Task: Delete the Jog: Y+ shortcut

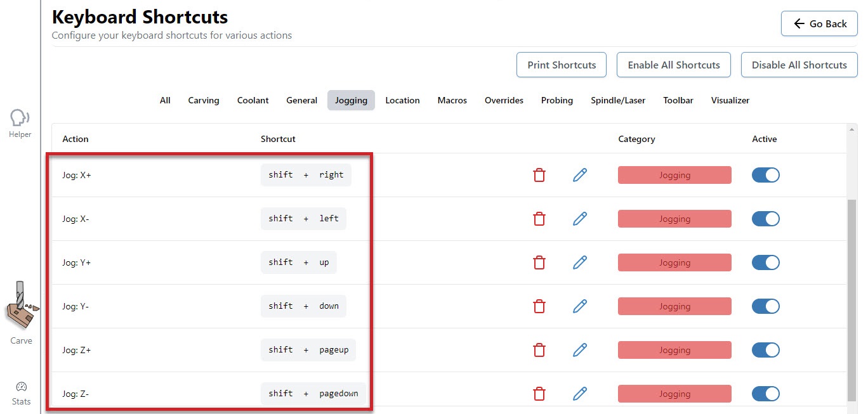Action: [539, 262]
